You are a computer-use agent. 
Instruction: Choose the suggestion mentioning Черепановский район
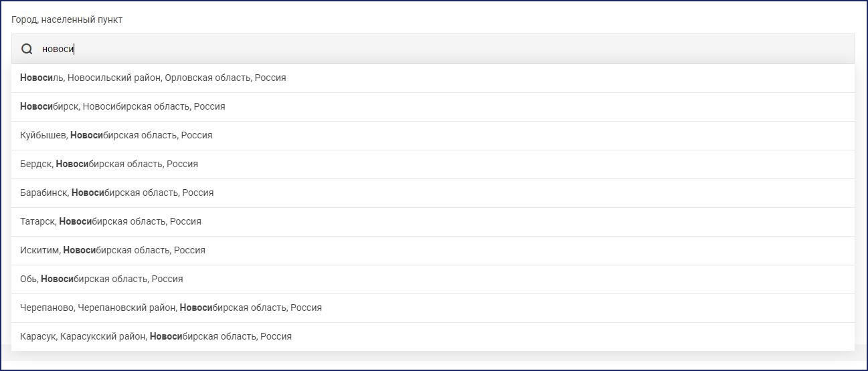[x=433, y=308]
